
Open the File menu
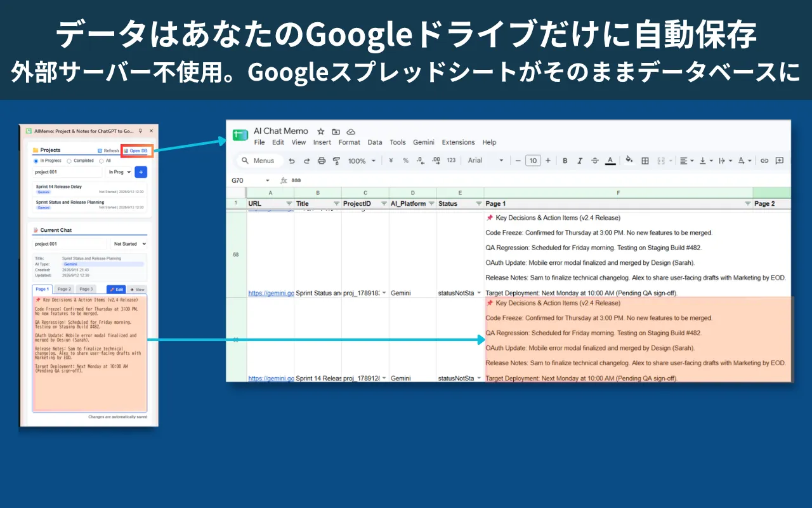point(259,142)
